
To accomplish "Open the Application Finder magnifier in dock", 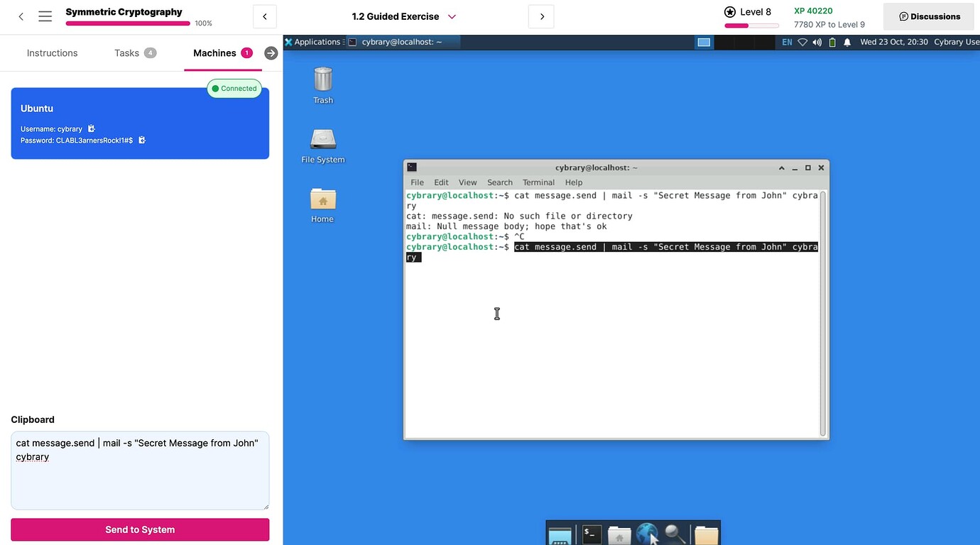I will tap(675, 534).
